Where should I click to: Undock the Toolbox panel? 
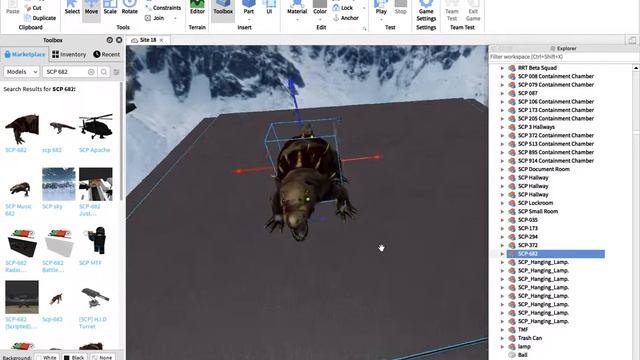[x=109, y=40]
